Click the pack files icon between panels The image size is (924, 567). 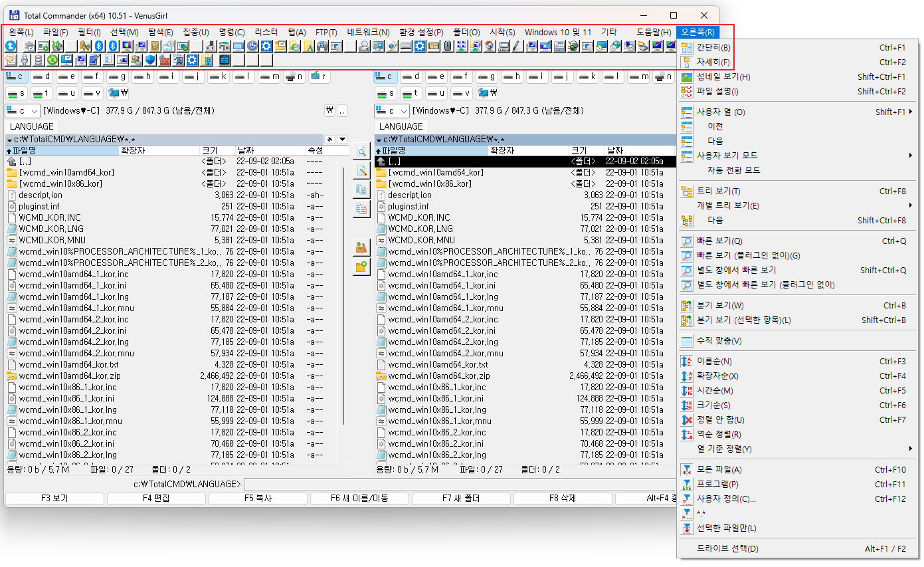click(x=361, y=247)
